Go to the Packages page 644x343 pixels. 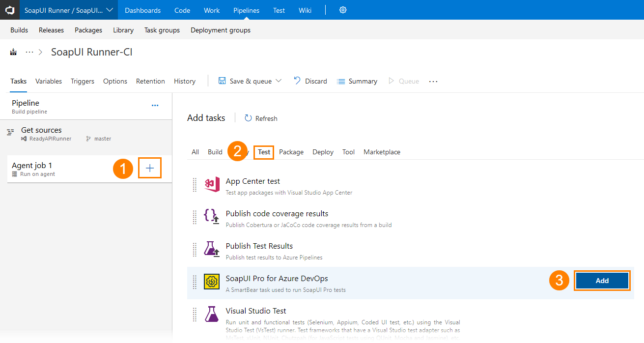click(88, 30)
